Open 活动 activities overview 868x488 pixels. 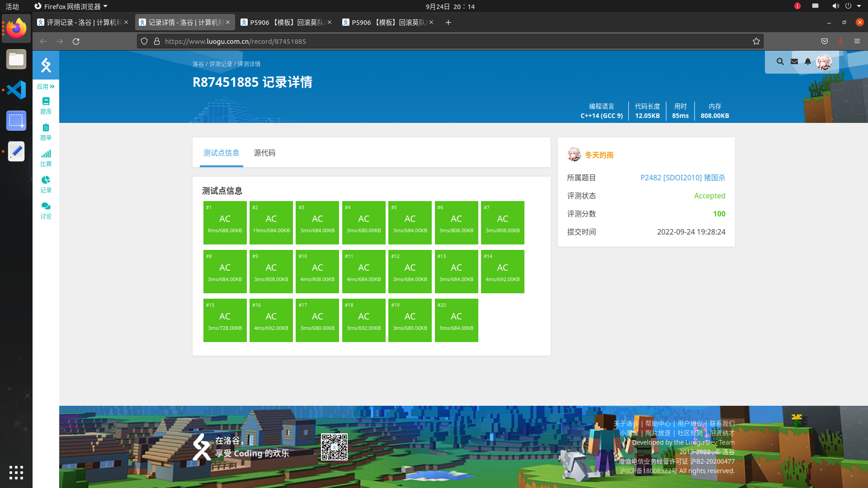pos(12,6)
